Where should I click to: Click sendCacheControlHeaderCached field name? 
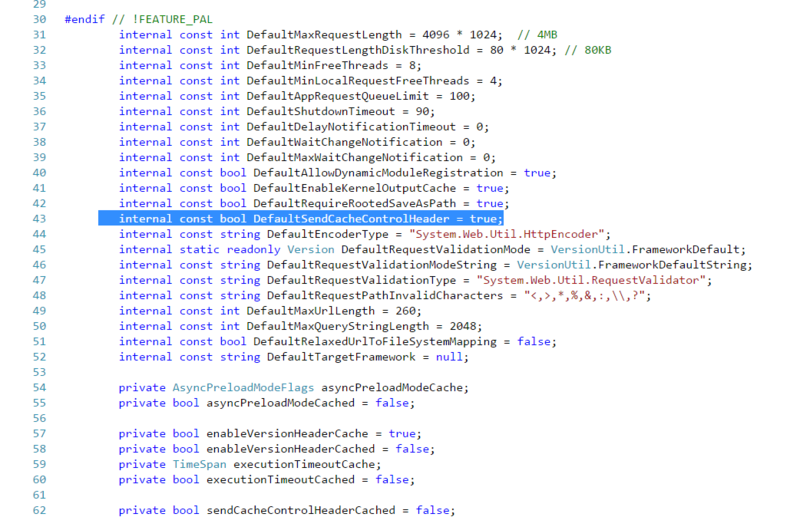tap(301, 510)
